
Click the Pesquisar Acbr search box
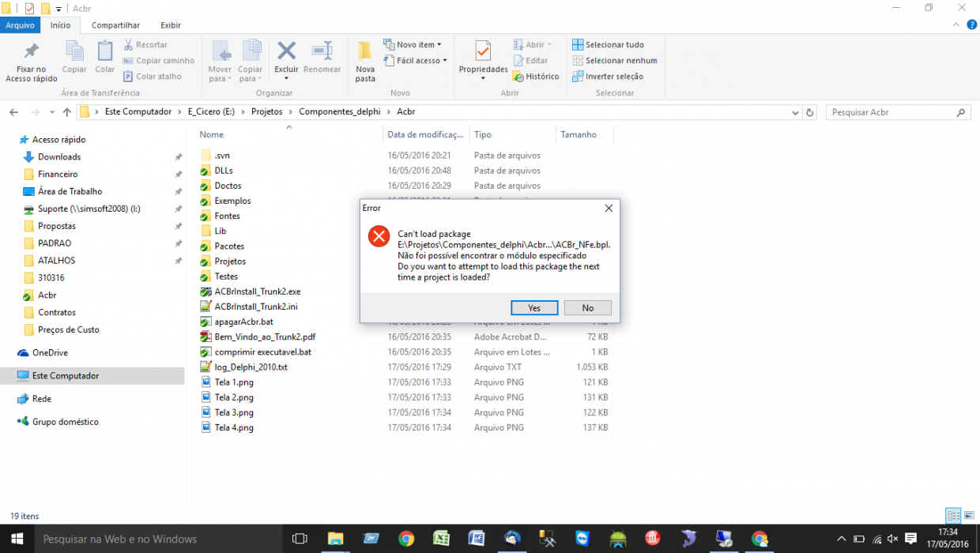click(898, 112)
